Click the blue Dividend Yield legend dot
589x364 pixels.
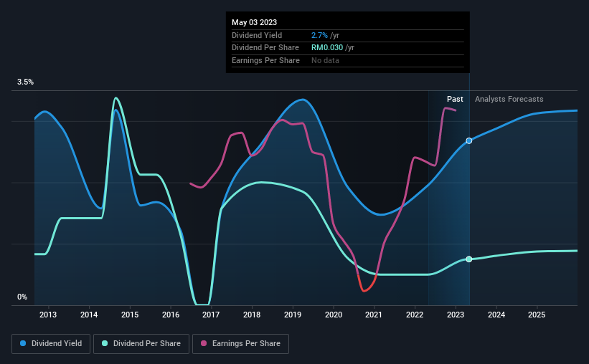(23, 343)
